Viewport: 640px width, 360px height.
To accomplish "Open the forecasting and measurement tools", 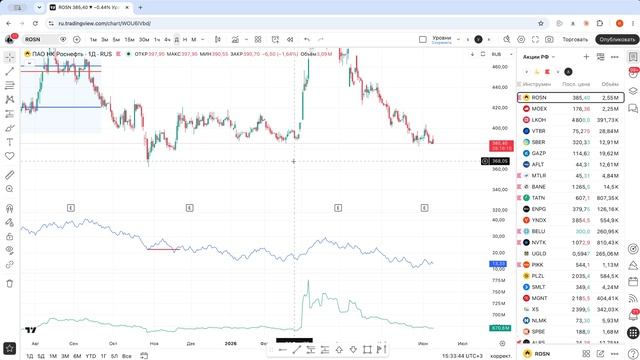I will (9, 114).
